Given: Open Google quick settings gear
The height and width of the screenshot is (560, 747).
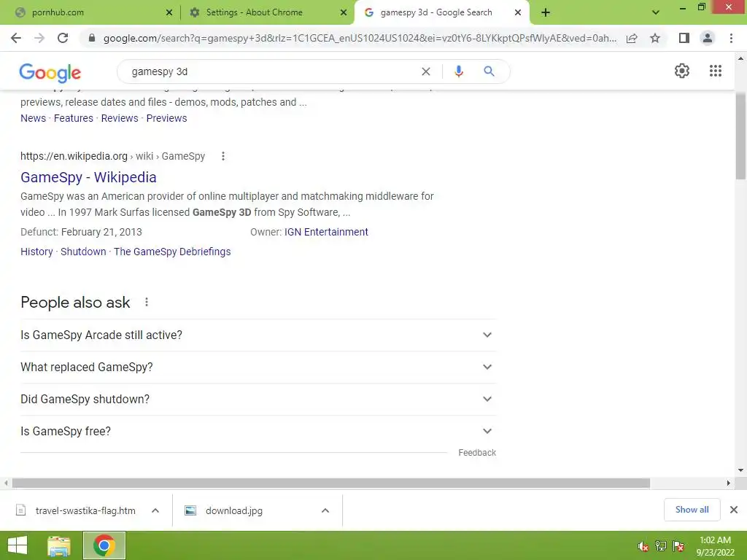Looking at the screenshot, I should (x=682, y=71).
